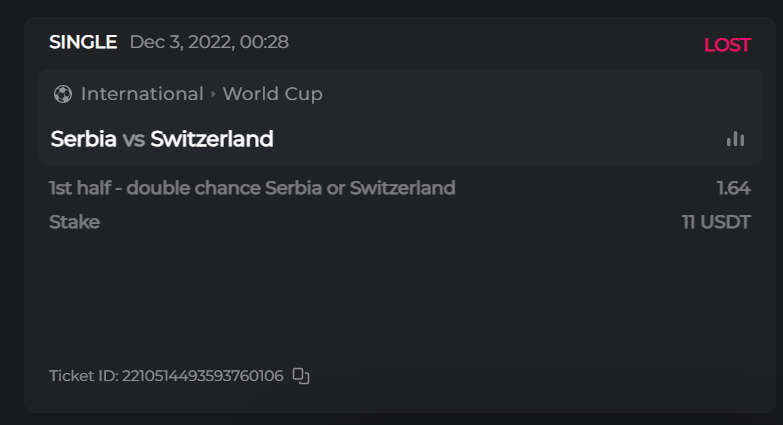Click the 11 USDT stake amount
Viewport: 783px width, 425px height.
tap(716, 222)
